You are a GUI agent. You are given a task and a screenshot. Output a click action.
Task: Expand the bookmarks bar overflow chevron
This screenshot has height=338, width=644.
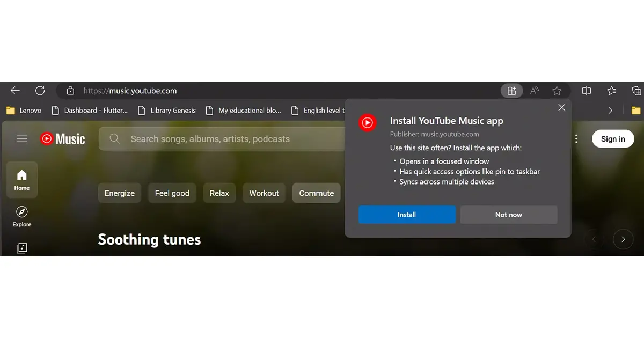[610, 111]
